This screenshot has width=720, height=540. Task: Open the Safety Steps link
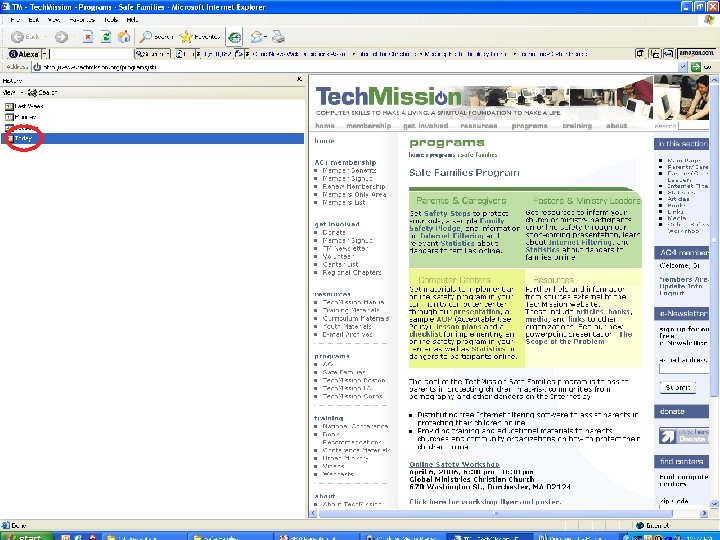447,214
